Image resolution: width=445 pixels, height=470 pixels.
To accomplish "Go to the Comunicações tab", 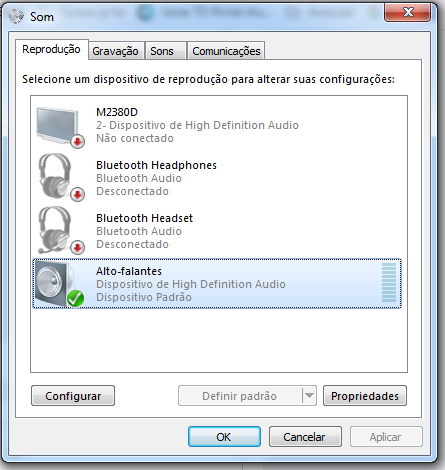I will [x=226, y=51].
